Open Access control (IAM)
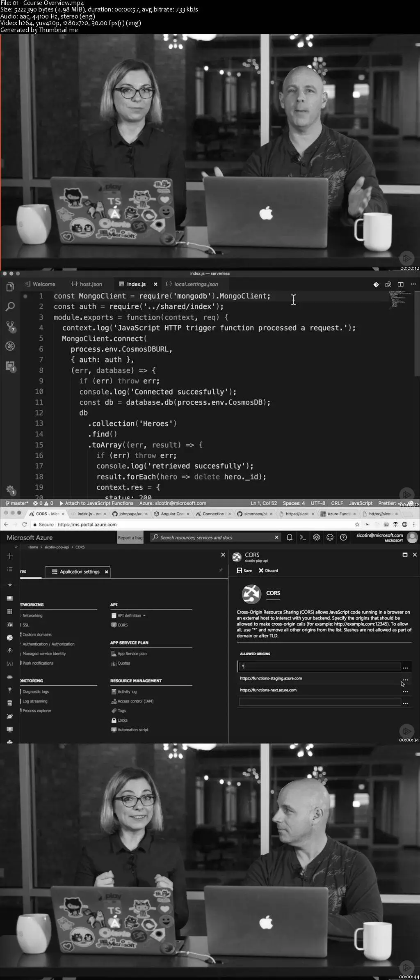The image size is (420, 980). (x=132, y=701)
